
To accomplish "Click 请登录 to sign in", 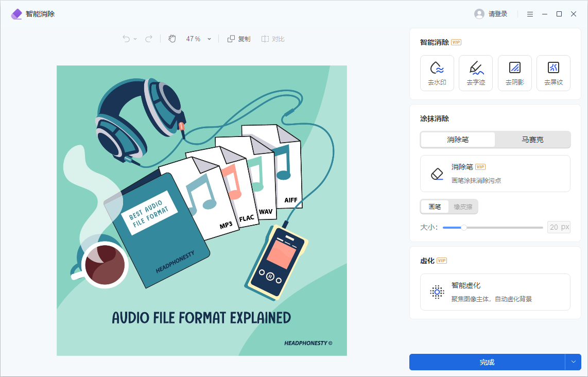I will click(x=491, y=14).
